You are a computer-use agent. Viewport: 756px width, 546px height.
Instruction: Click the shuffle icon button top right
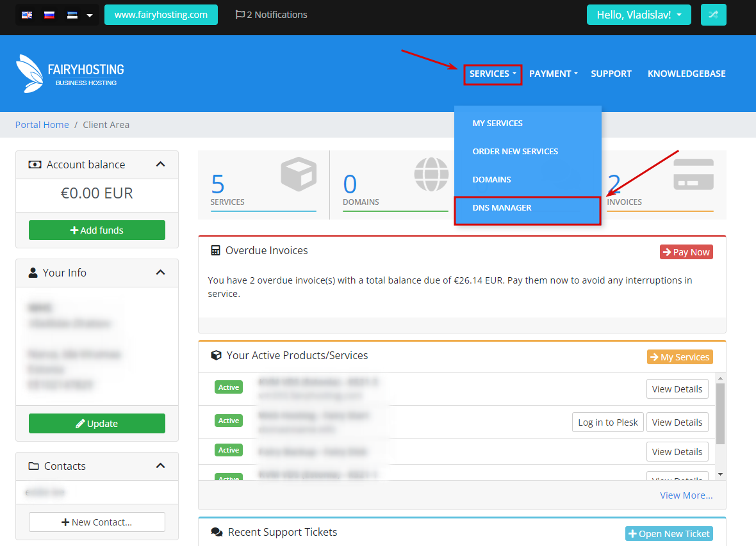pos(713,15)
